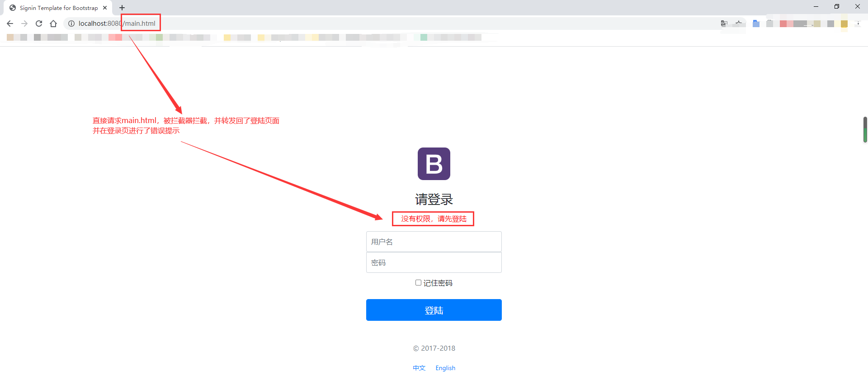Restore down the browser window
This screenshot has height=376, width=868.
[837, 7]
